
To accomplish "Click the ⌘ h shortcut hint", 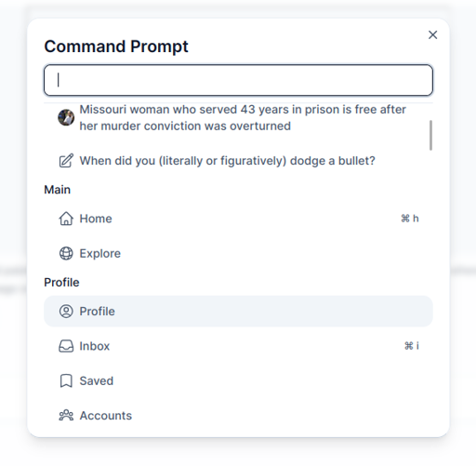I will (410, 219).
